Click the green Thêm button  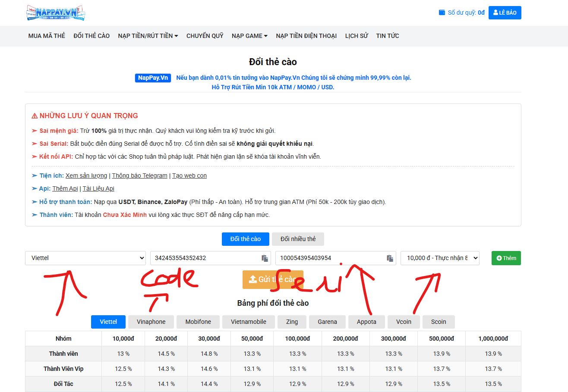click(x=506, y=258)
